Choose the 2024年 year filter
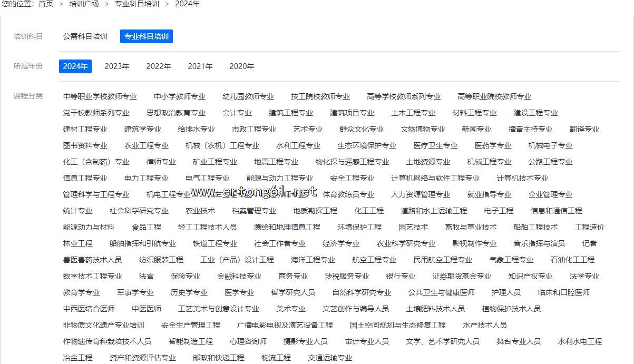The height and width of the screenshot is (364, 634). tap(75, 66)
